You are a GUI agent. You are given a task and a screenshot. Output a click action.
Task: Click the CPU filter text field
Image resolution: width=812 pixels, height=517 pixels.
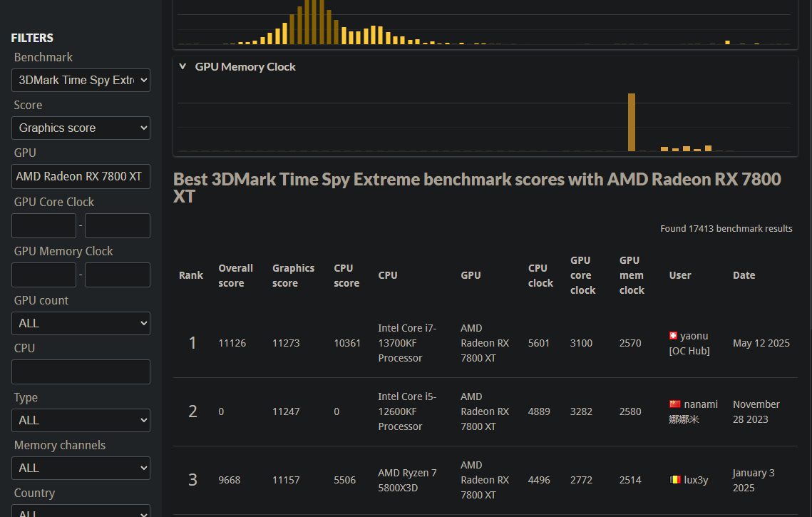[81, 372]
